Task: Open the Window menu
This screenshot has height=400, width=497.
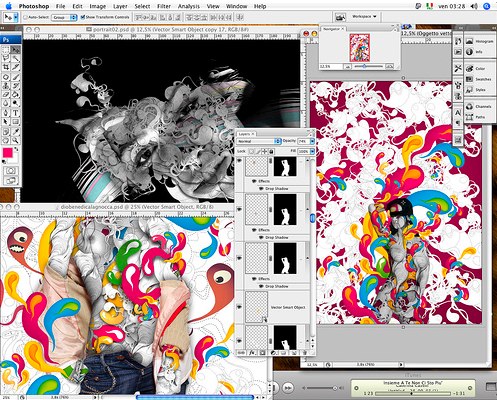Action: coord(237,6)
